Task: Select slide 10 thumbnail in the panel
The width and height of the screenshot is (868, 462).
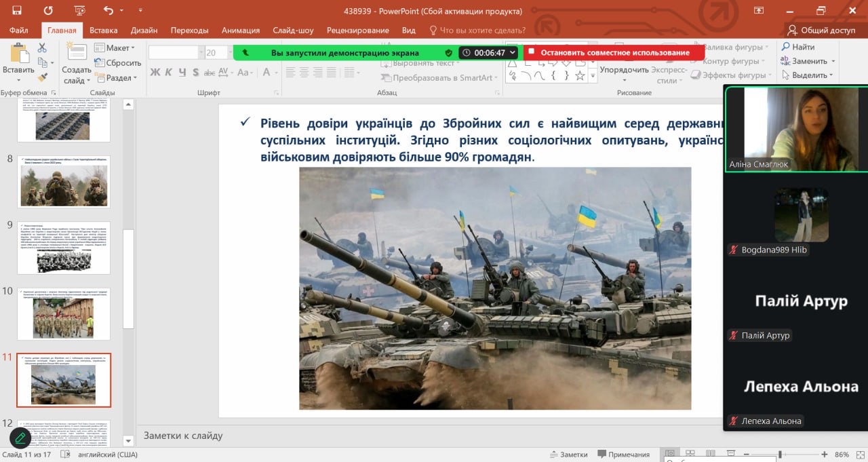Action: [63, 313]
